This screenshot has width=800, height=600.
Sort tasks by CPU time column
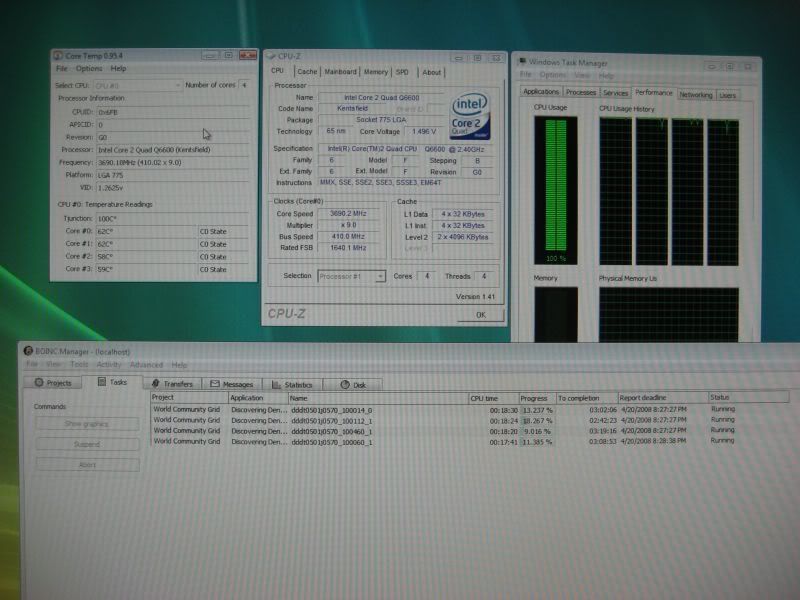(493, 398)
